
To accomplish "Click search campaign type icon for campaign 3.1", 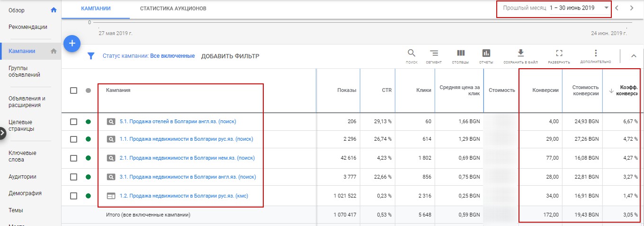I will (110, 177).
